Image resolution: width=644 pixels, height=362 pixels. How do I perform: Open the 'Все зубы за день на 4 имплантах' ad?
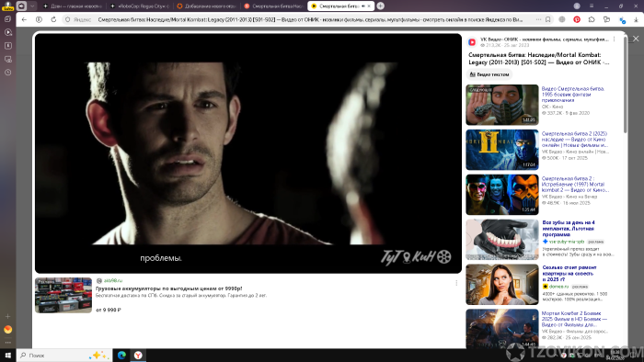[569, 229]
